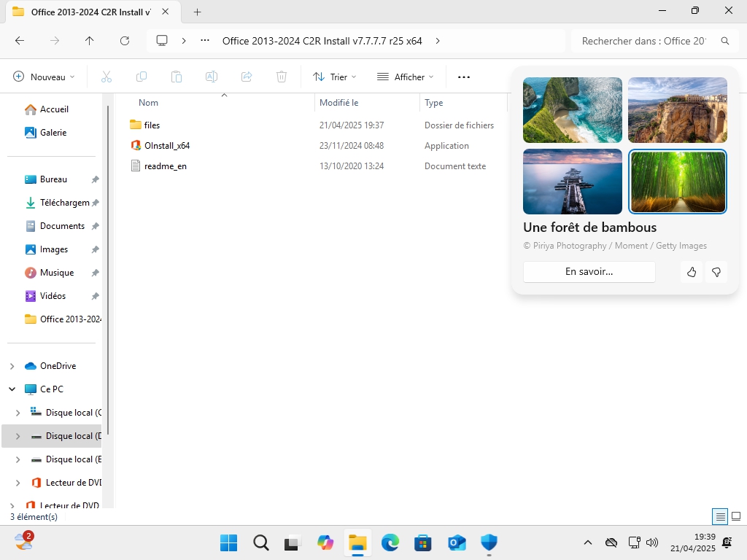Open the Afficher view dropdown
The image size is (747, 560).
click(x=405, y=77)
